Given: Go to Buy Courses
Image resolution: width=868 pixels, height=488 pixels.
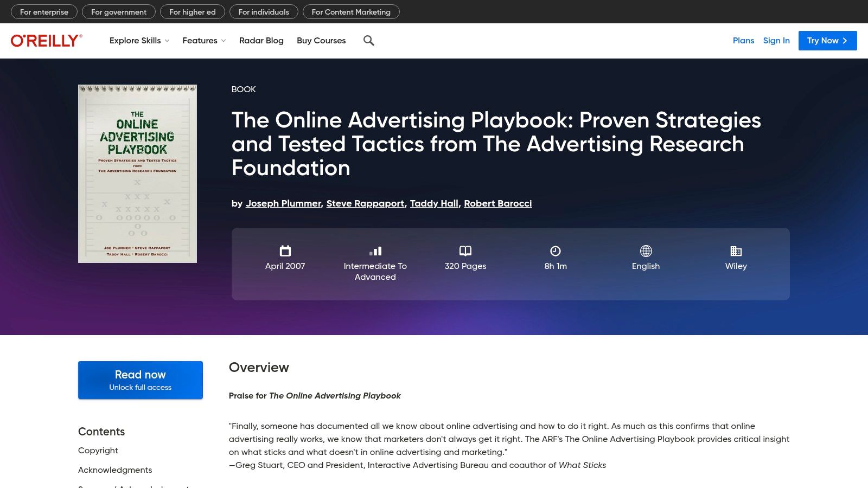Looking at the screenshot, I should (321, 41).
